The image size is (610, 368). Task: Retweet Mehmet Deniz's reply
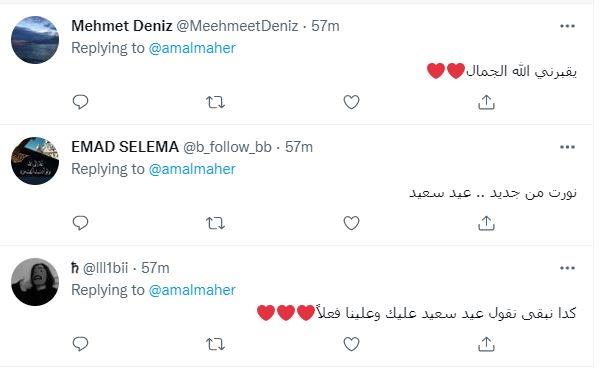215,102
